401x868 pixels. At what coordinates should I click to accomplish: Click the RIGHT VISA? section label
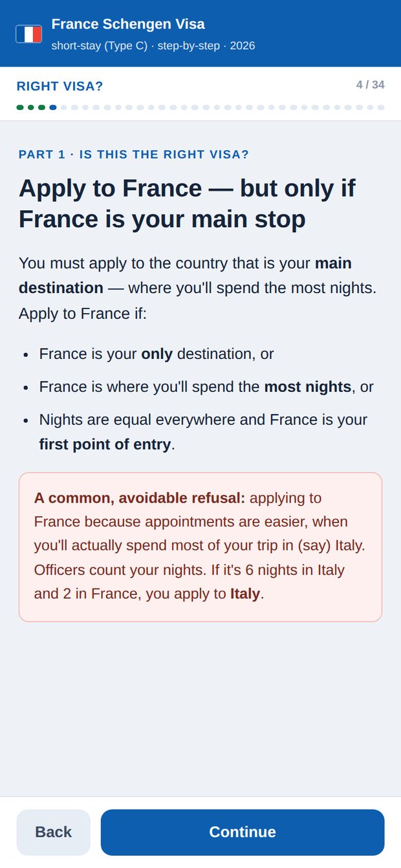tap(60, 86)
